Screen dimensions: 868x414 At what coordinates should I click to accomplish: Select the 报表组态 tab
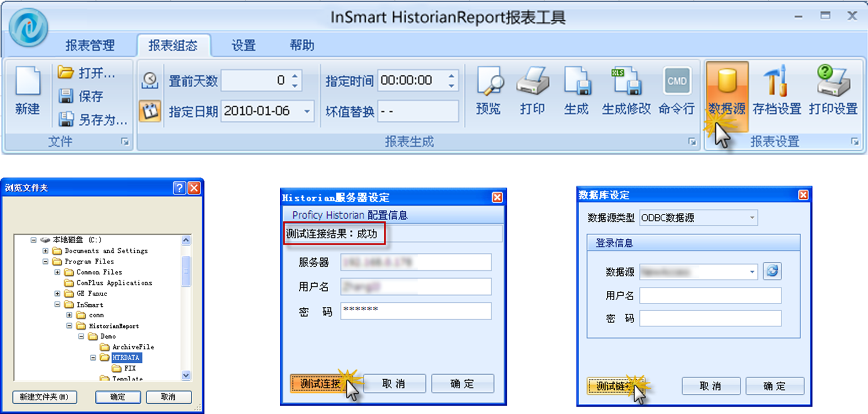(x=174, y=46)
